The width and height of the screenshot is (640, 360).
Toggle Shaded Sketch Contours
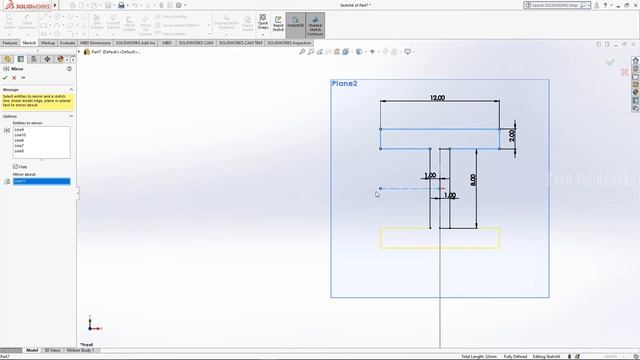[x=315, y=25]
